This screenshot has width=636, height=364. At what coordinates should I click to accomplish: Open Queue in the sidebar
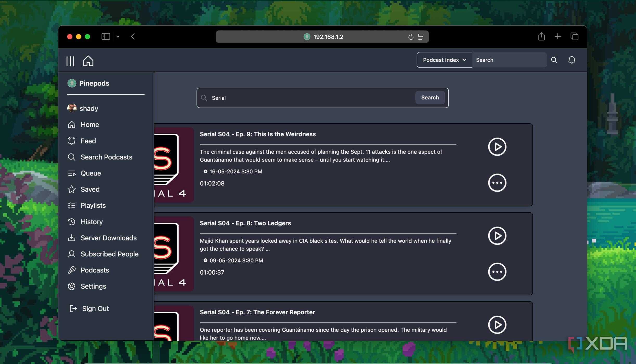click(x=84, y=173)
